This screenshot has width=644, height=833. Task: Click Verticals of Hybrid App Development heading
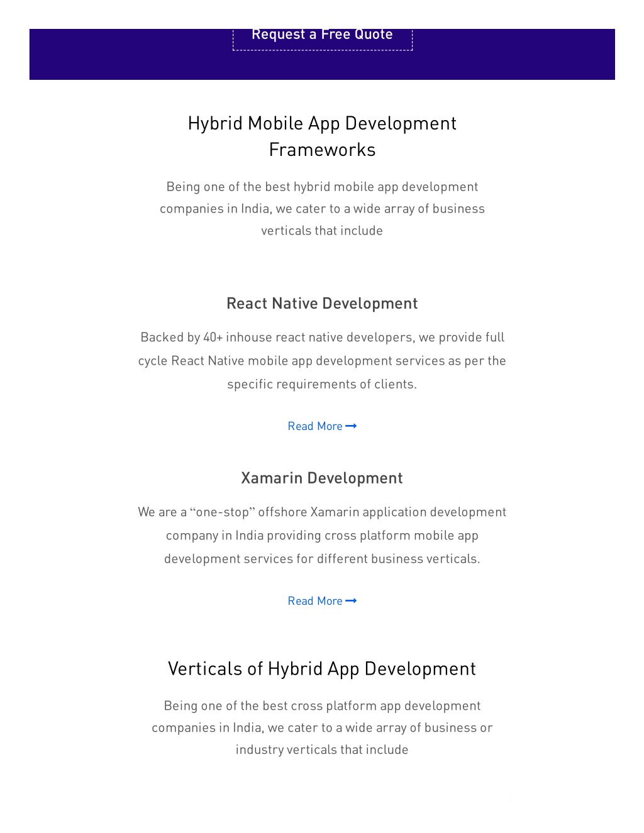322,669
